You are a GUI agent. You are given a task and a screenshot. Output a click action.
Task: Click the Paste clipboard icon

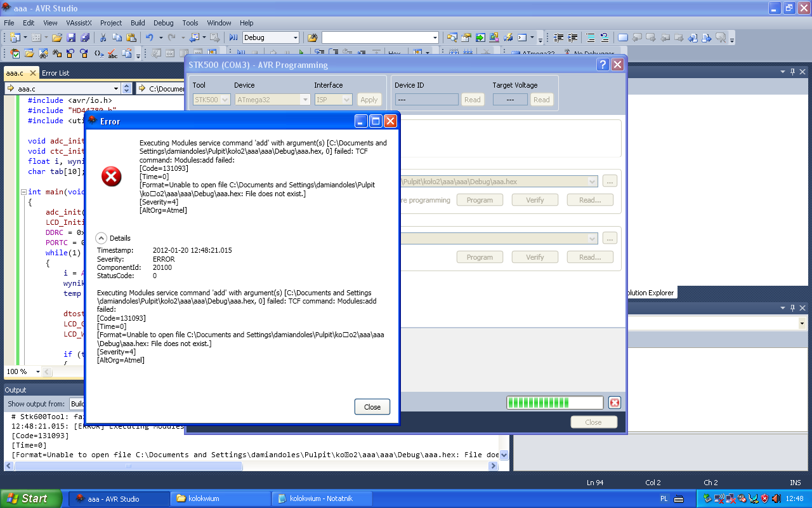click(131, 37)
